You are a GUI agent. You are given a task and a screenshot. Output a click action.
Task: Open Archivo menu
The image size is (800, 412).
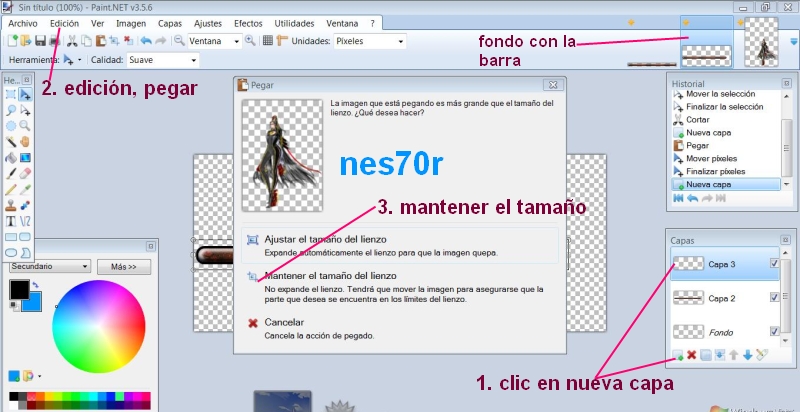click(x=23, y=23)
